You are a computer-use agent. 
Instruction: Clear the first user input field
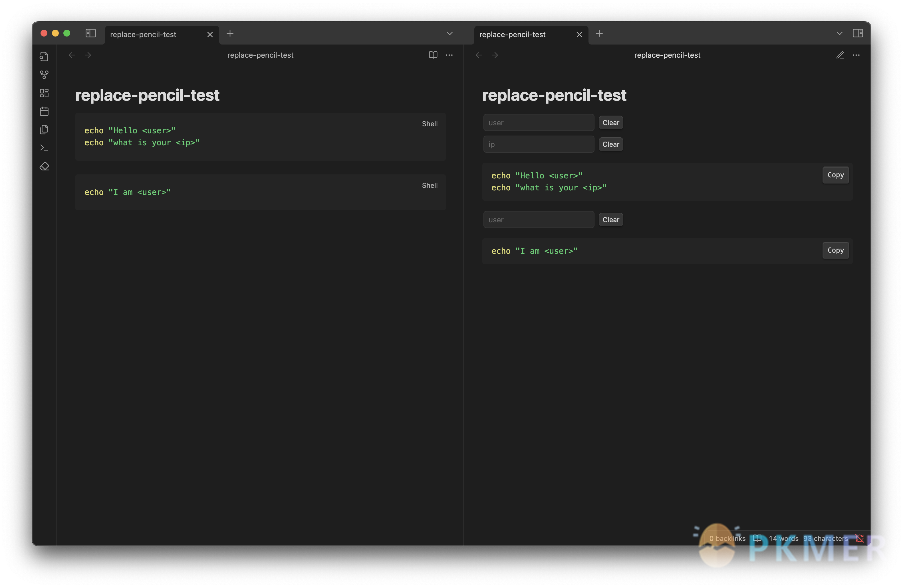coord(611,122)
